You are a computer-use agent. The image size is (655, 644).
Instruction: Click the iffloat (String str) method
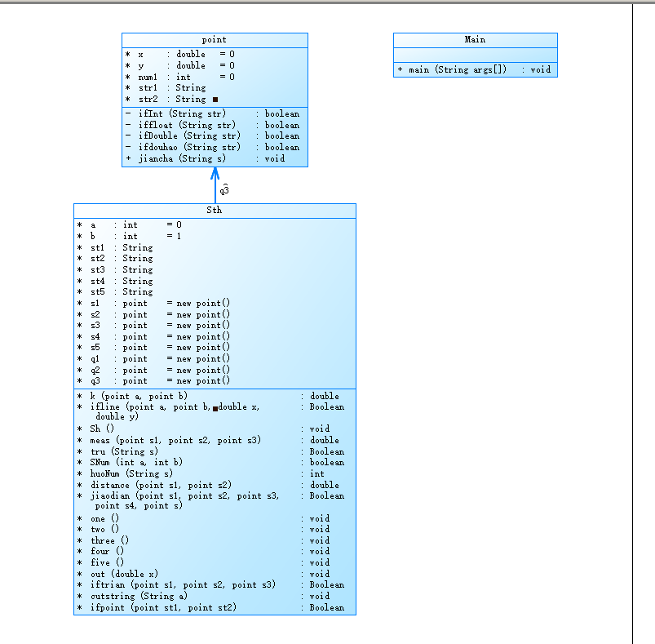pyautogui.click(x=213, y=125)
